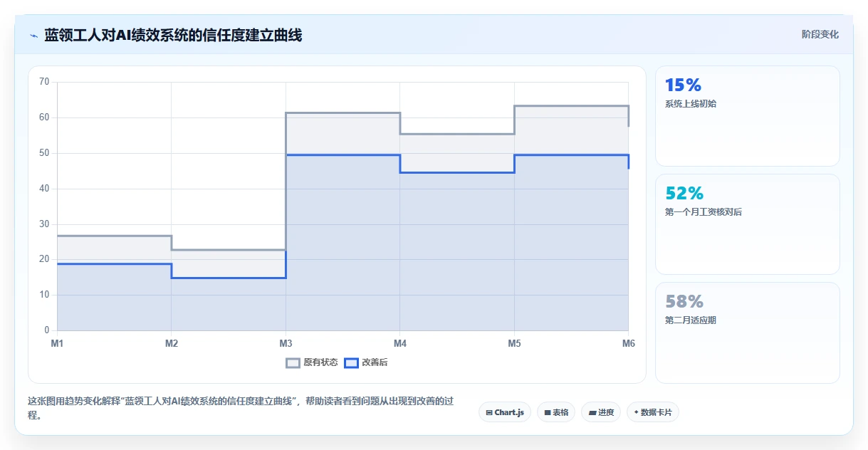The image size is (868, 450).
Task: Click the 58% value
Action: (x=684, y=302)
